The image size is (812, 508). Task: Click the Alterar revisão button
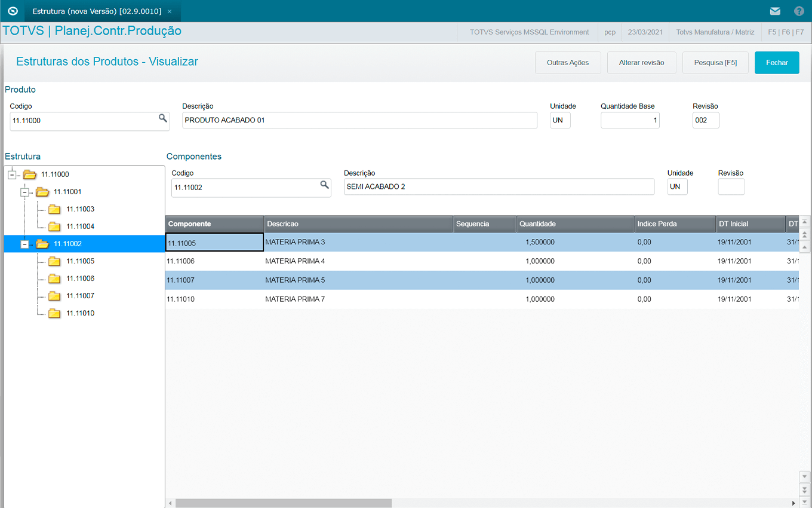click(x=641, y=63)
